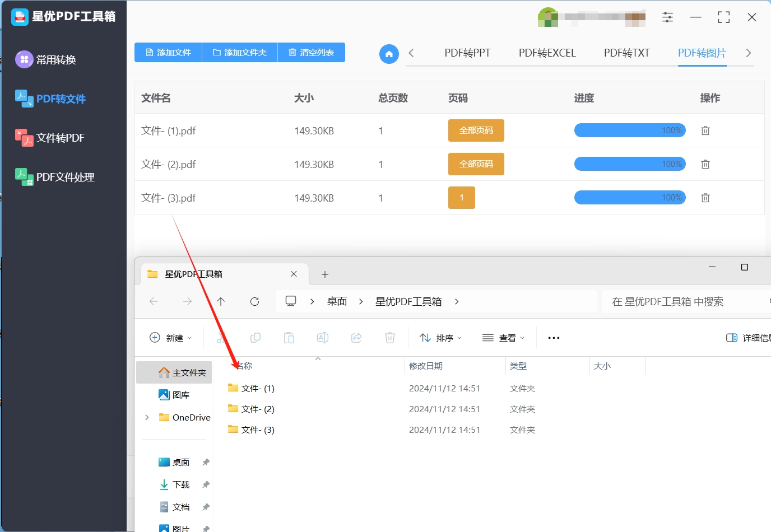Expand chevron after 桌面 breadcrumb

361,301
